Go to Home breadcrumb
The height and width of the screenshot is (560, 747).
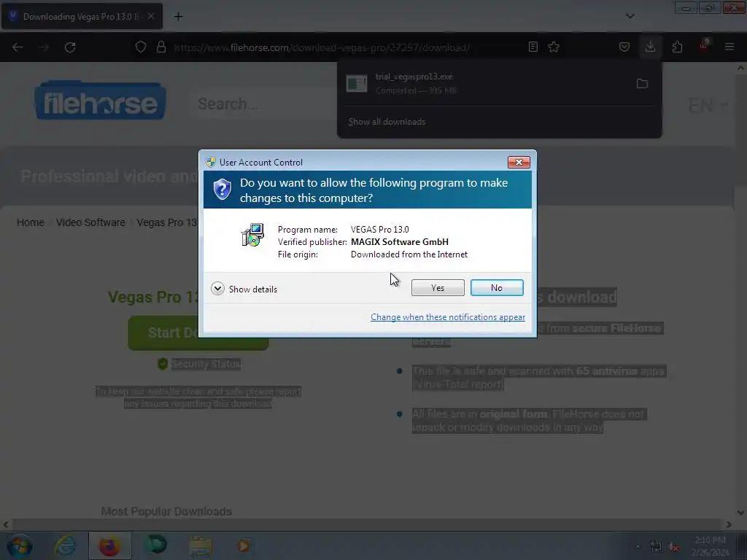click(31, 222)
